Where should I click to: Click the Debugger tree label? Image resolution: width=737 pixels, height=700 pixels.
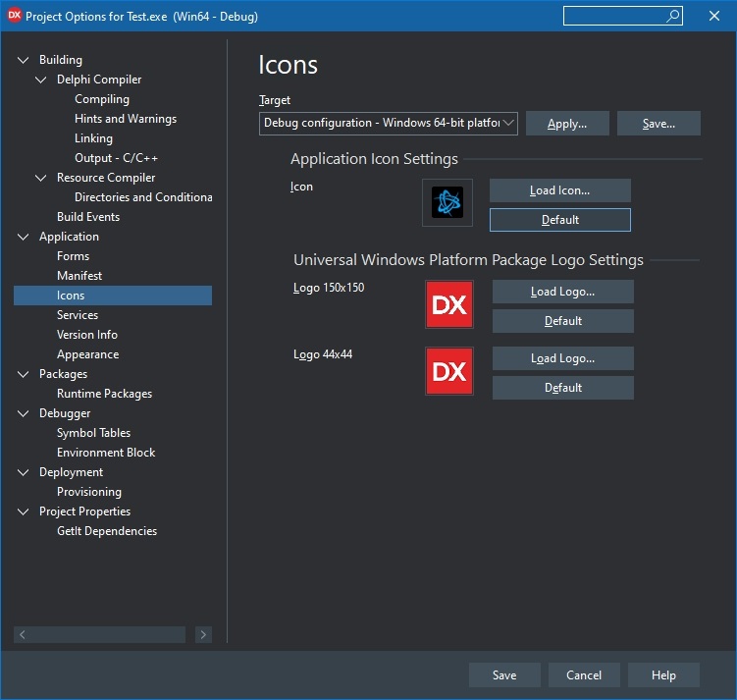(65, 413)
